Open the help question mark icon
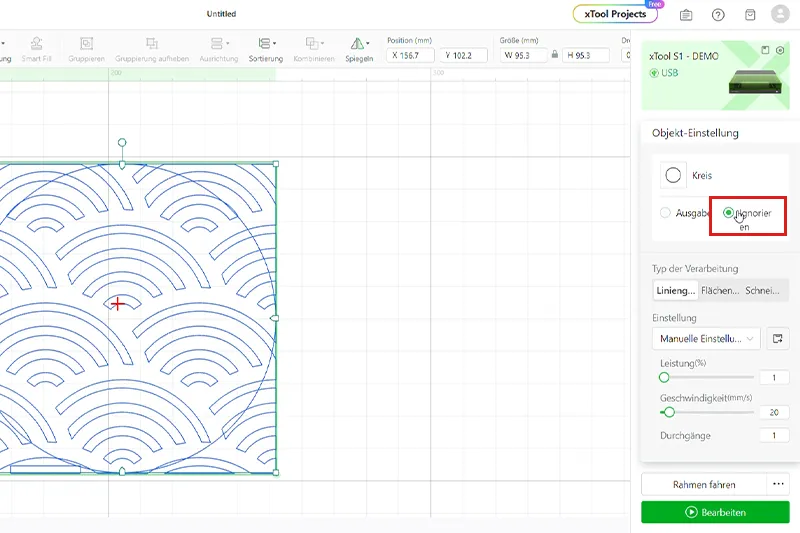Viewport: 800px width, 533px height. 718,15
